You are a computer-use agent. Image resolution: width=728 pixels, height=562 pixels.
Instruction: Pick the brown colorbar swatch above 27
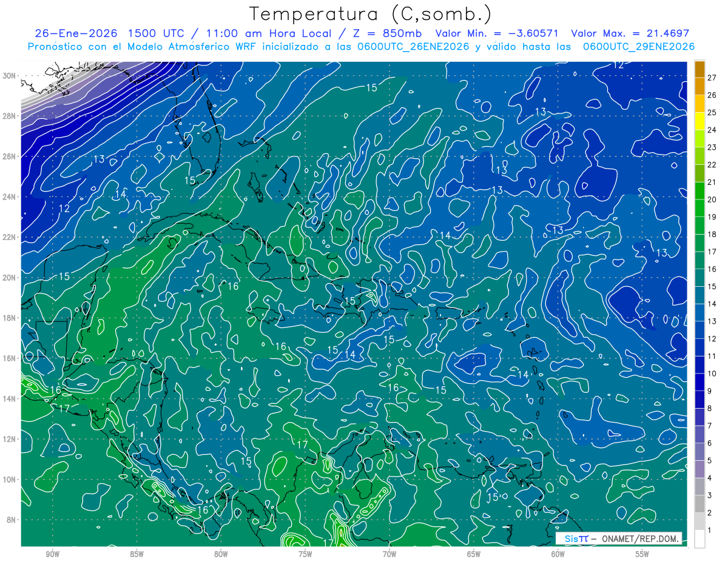click(699, 69)
